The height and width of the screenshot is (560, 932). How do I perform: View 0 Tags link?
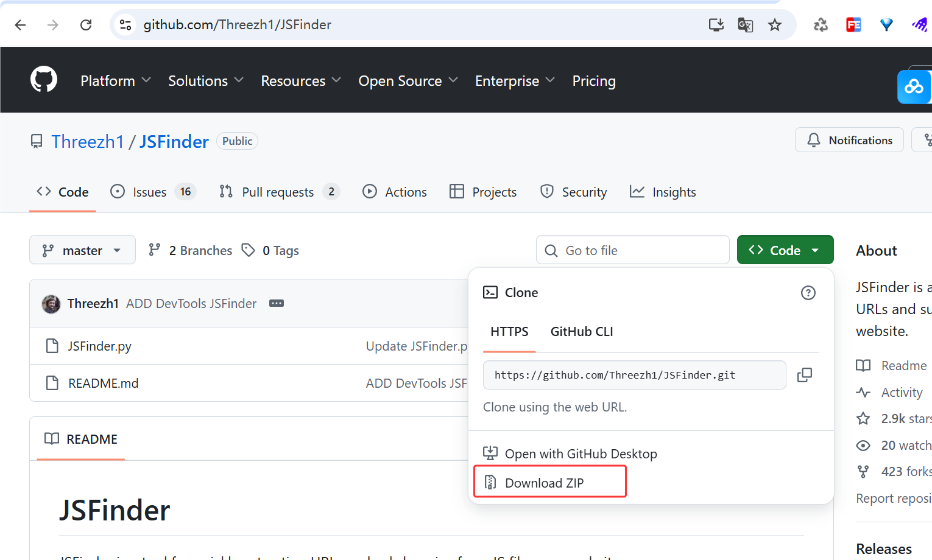click(x=270, y=250)
